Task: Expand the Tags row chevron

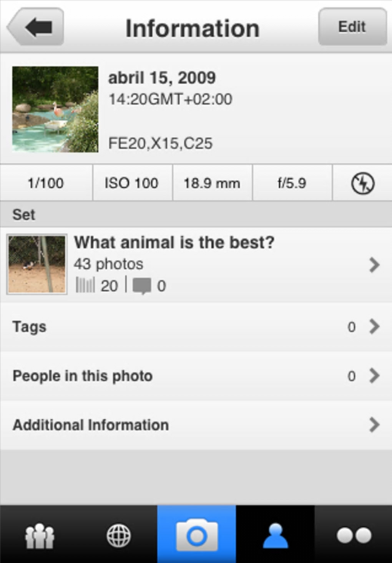Action: tap(374, 326)
